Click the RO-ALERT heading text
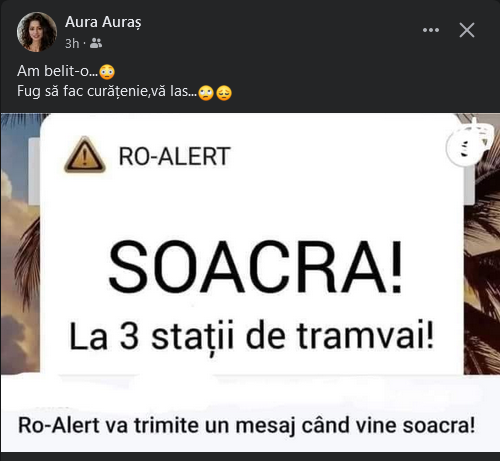 coord(174,156)
